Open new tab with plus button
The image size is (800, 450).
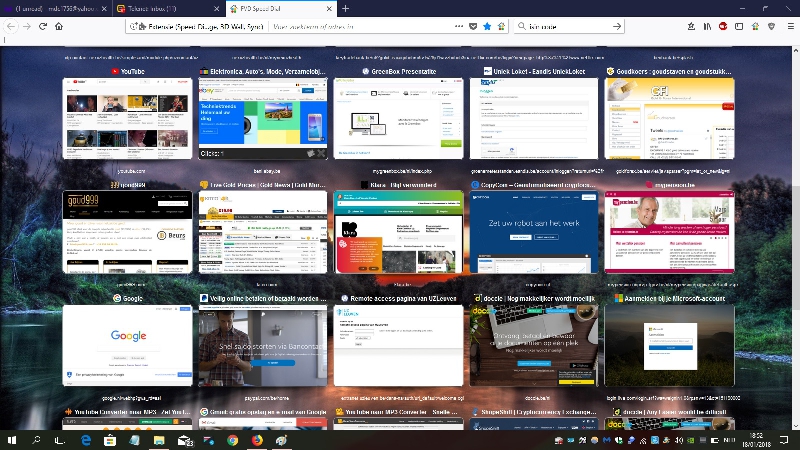tap(346, 8)
